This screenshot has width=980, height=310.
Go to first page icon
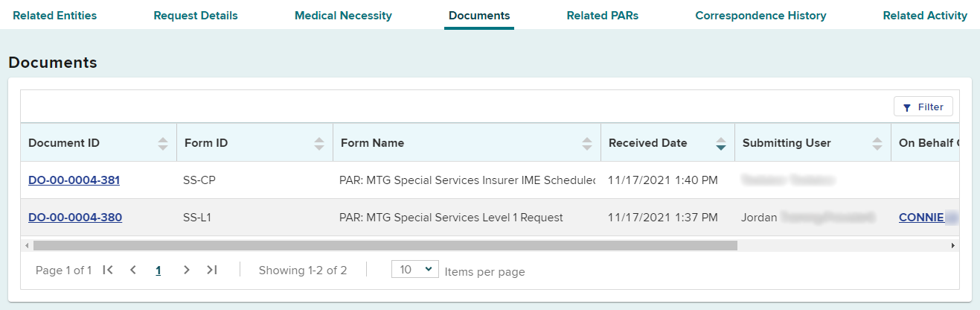click(108, 270)
